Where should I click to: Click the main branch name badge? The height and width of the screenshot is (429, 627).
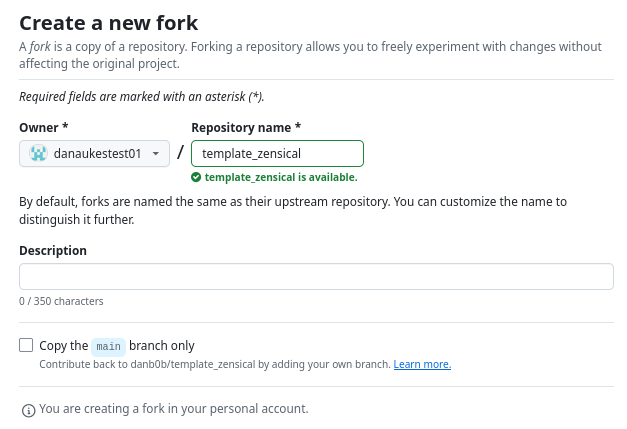coord(108,346)
